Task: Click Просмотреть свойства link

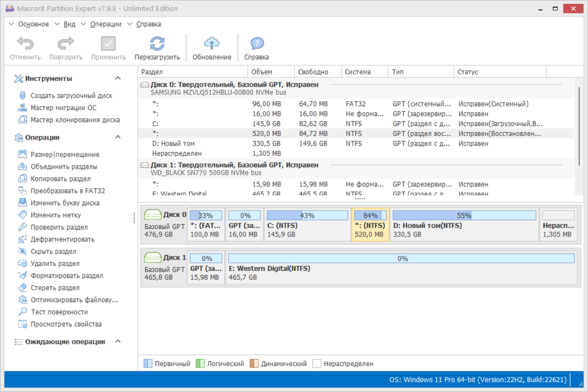Action: tap(66, 324)
